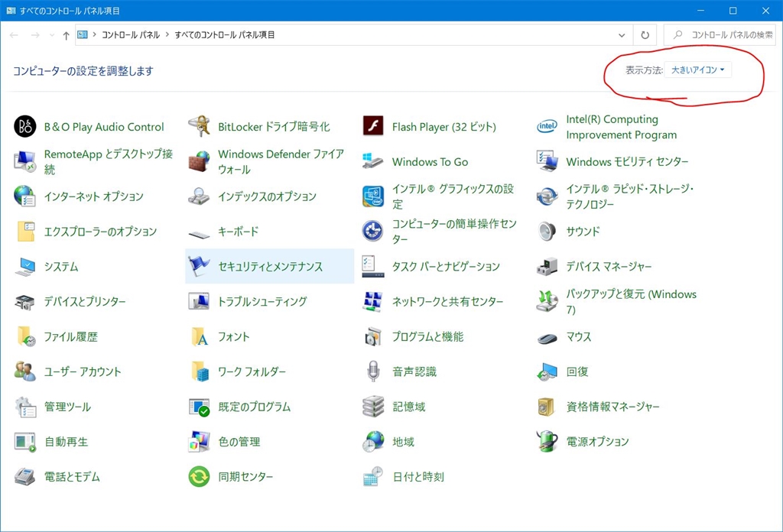Open the 既定のプログラム icon
Viewport: 783px width, 532px height.
199,407
